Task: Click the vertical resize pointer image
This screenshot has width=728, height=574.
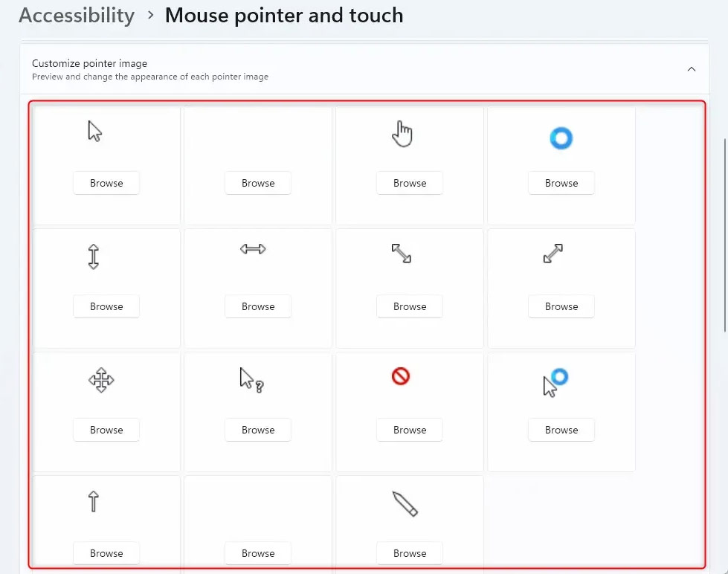Action: [x=94, y=257]
